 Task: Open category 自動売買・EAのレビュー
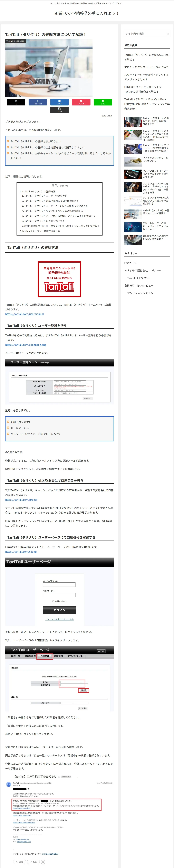[x=139, y=285]
